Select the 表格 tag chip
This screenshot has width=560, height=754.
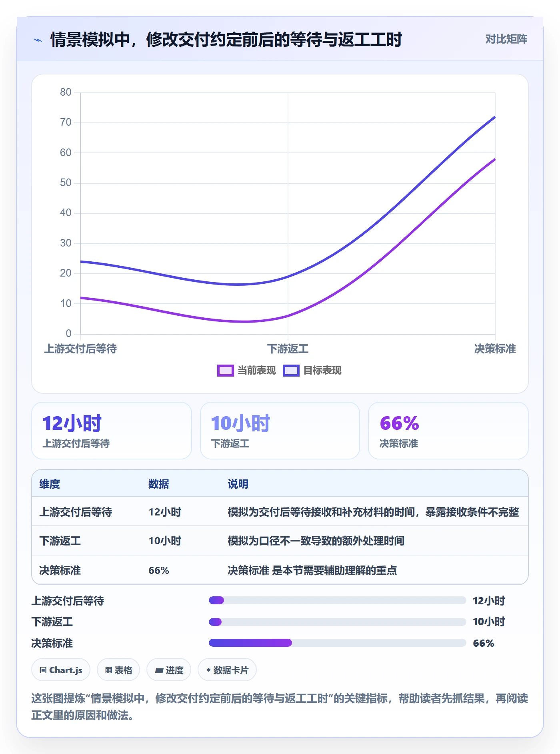pyautogui.click(x=118, y=670)
